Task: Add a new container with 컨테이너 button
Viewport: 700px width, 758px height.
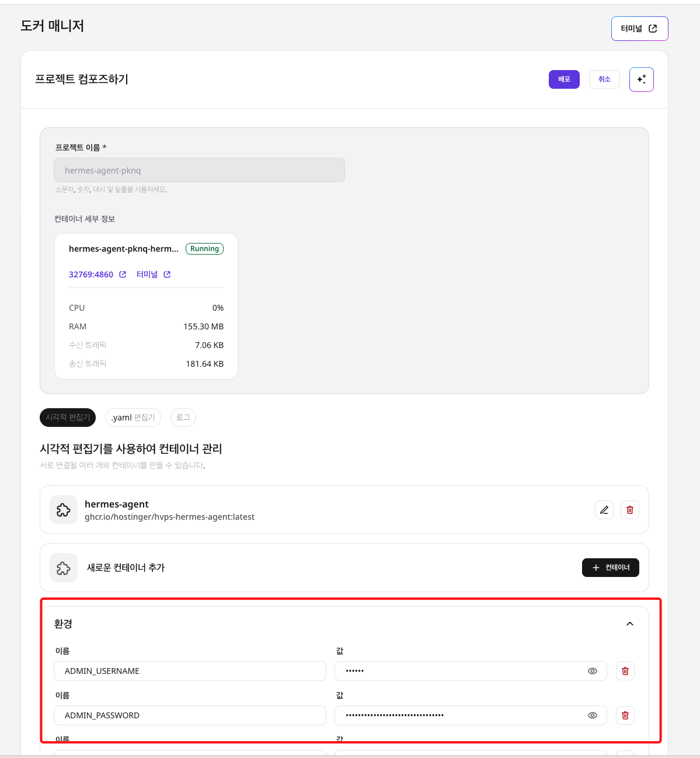Action: point(611,568)
